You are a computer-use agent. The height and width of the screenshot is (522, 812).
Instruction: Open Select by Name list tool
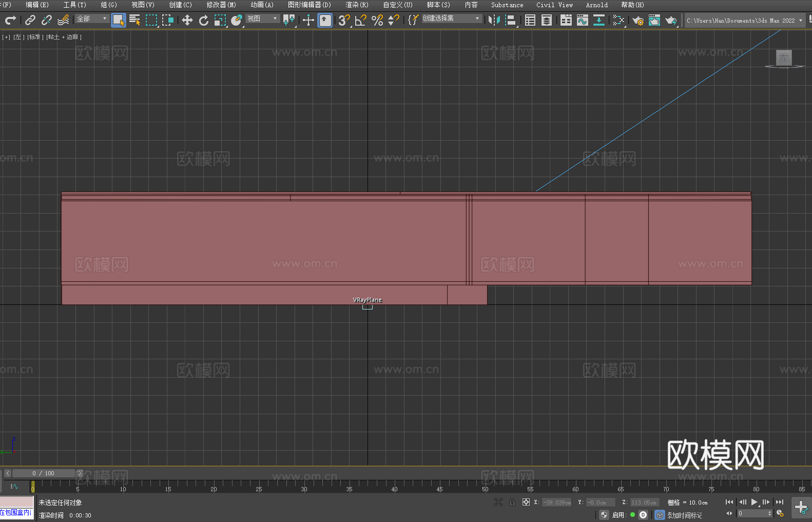click(x=135, y=20)
